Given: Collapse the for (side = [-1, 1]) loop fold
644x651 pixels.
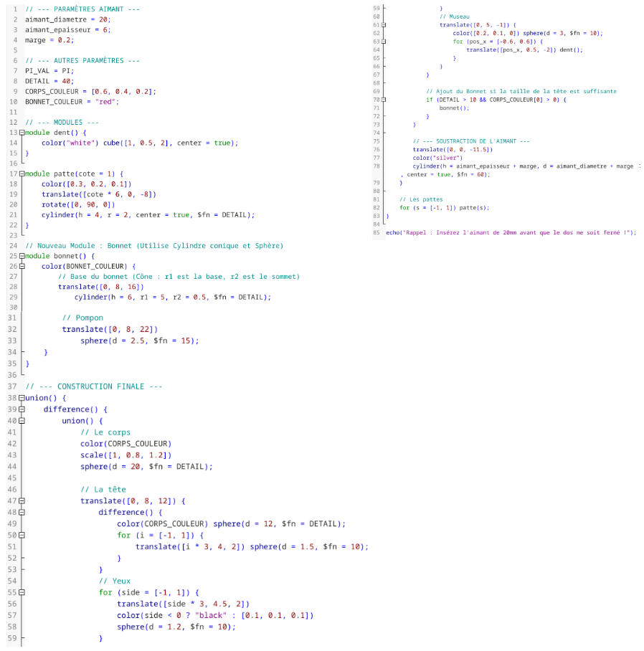Looking at the screenshot, I should pyautogui.click(x=22, y=593).
